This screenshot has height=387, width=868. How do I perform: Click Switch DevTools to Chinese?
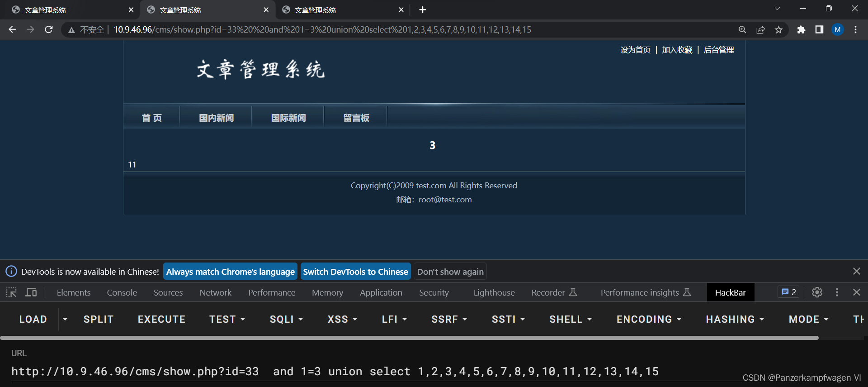(x=356, y=272)
